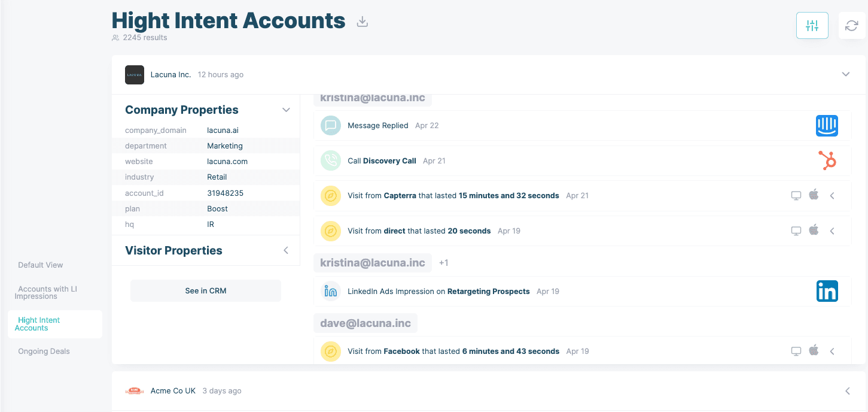Click the See in CRM button
Screen dimensions: 868x412
point(206,290)
